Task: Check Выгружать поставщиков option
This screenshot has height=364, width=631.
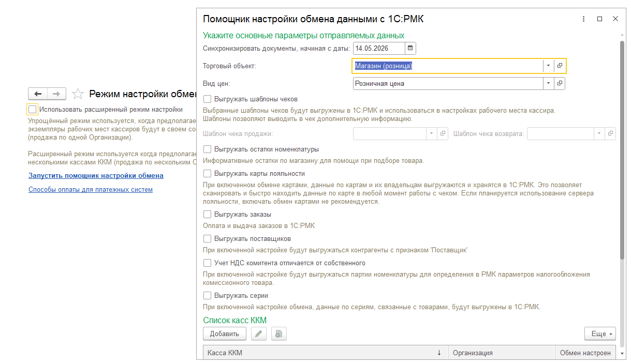Action: coord(208,238)
